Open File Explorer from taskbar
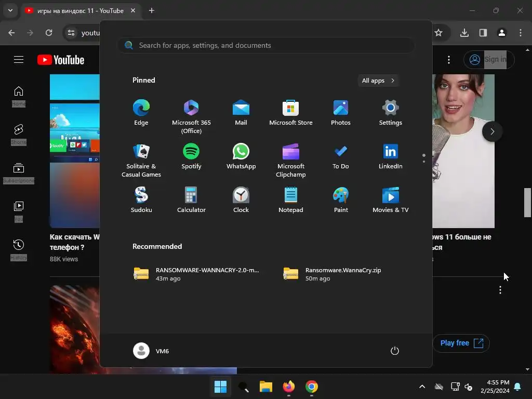Screen dimensions: 532x399 click(266, 387)
